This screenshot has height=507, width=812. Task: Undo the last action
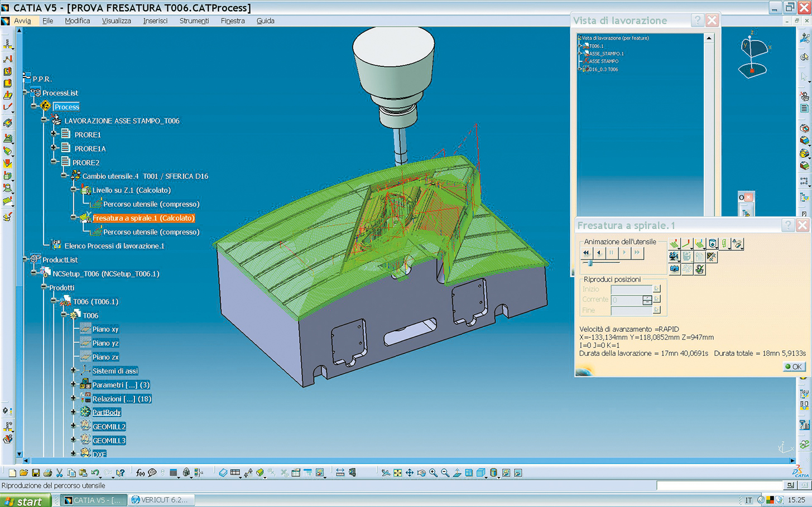[95, 473]
